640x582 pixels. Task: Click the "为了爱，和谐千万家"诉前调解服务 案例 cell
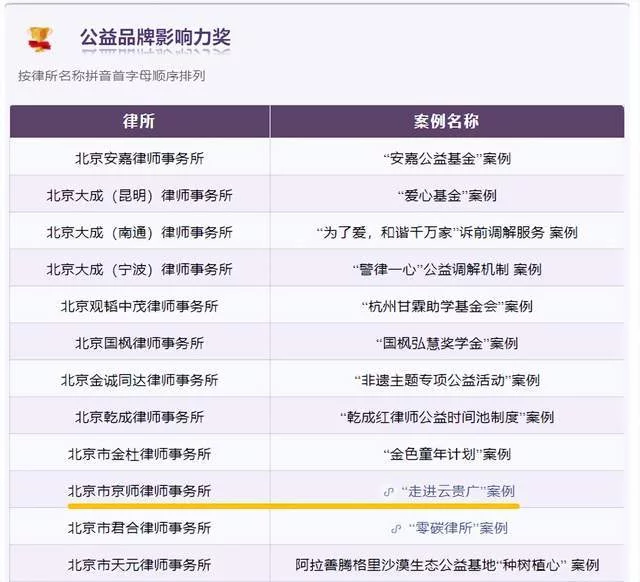coord(447,232)
